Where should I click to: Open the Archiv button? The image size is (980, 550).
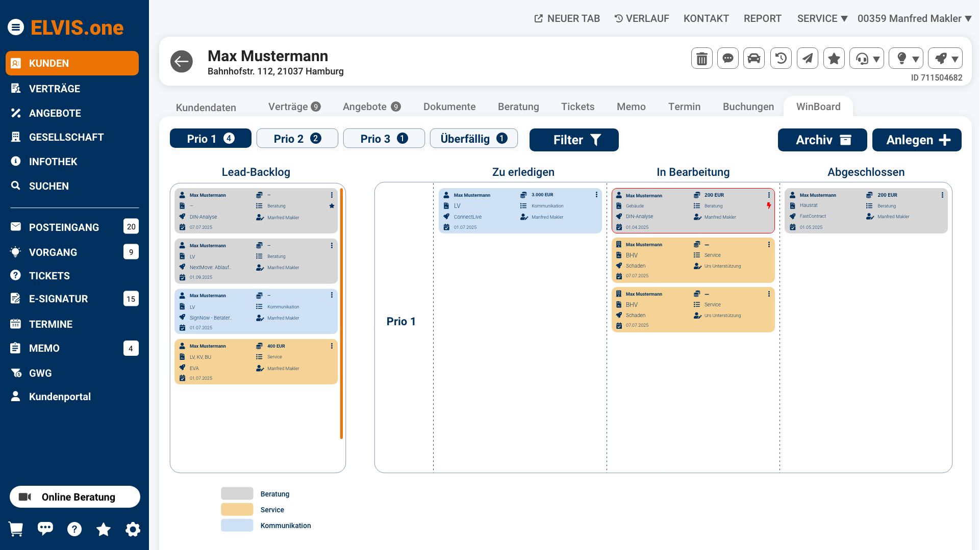822,140
